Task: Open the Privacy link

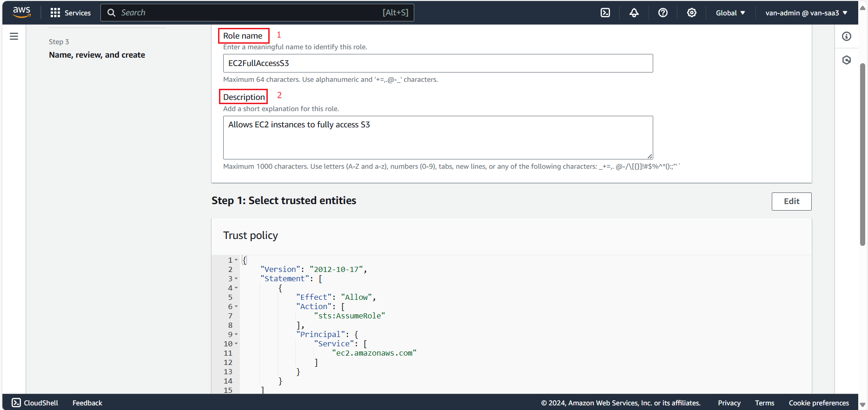Action: (729, 403)
